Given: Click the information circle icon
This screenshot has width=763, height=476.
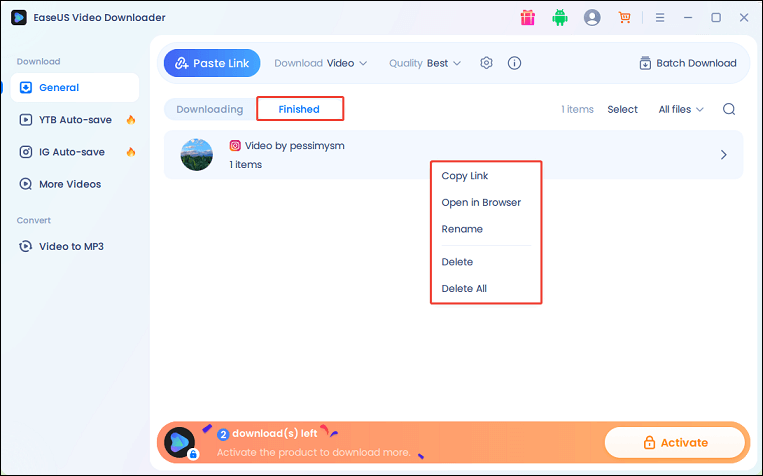Looking at the screenshot, I should [514, 63].
